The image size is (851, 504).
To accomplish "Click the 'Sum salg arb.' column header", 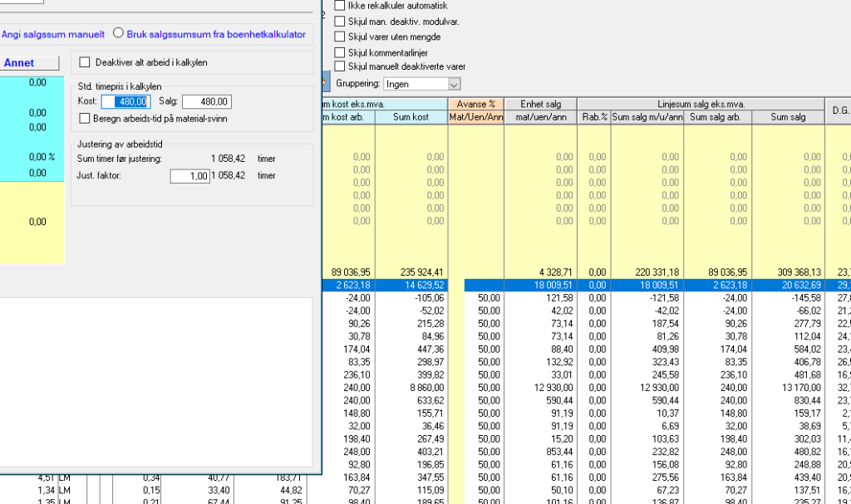I will click(717, 118).
